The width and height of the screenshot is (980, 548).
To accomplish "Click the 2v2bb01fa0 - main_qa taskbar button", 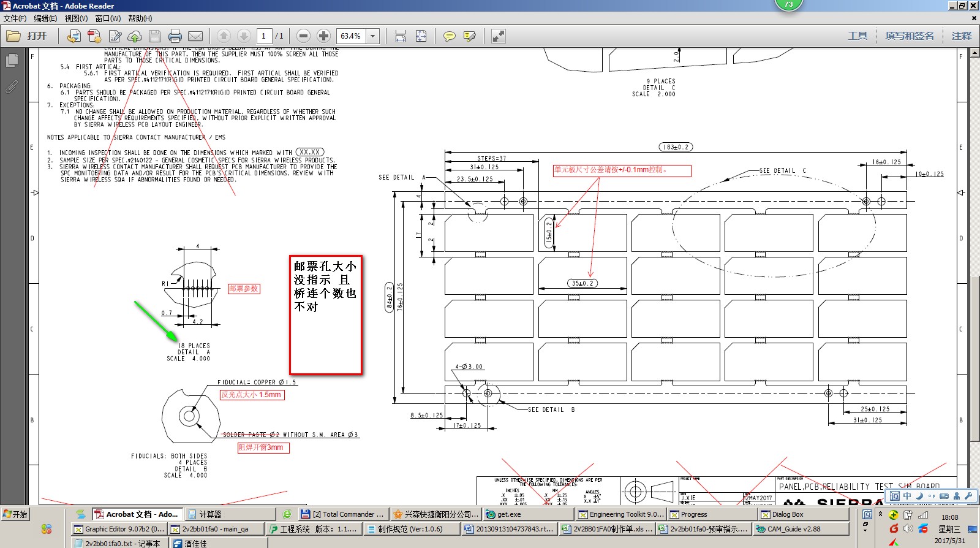I will pos(217,529).
